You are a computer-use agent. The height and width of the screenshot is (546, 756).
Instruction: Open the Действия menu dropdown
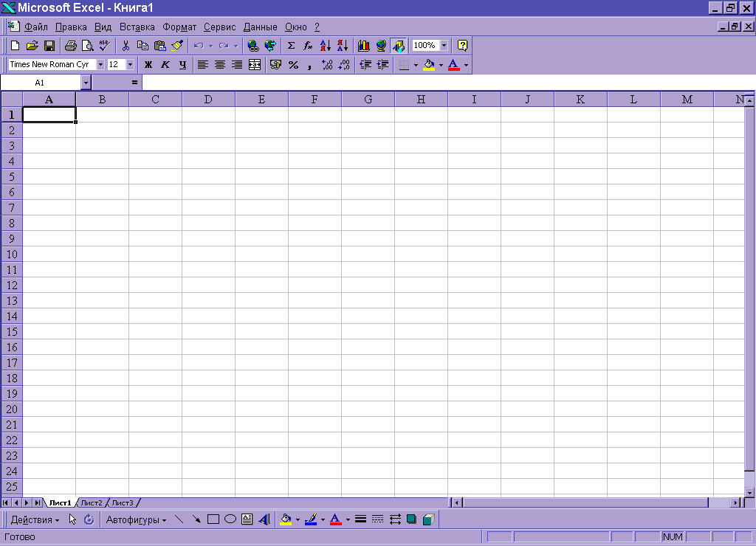35,520
